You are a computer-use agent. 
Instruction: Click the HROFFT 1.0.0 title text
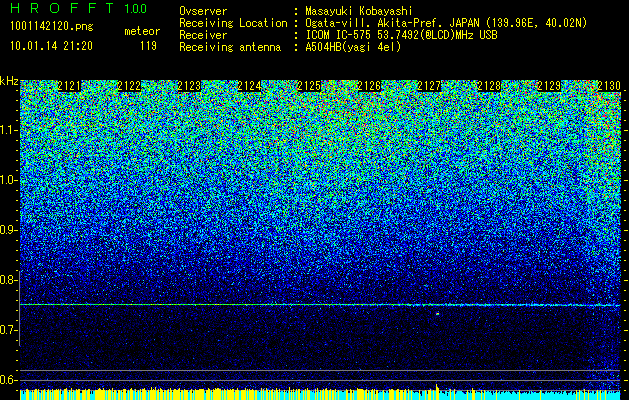pyautogui.click(x=79, y=8)
